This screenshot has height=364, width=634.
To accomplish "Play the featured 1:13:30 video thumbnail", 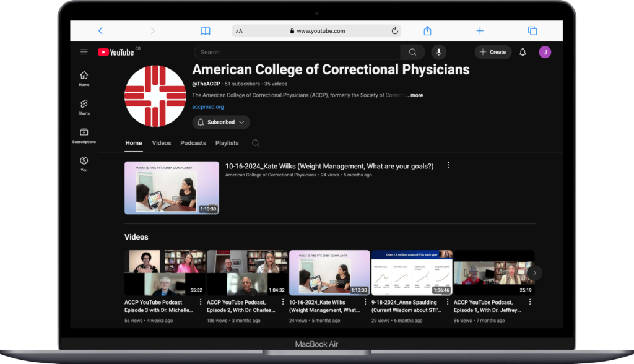I will (x=172, y=188).
